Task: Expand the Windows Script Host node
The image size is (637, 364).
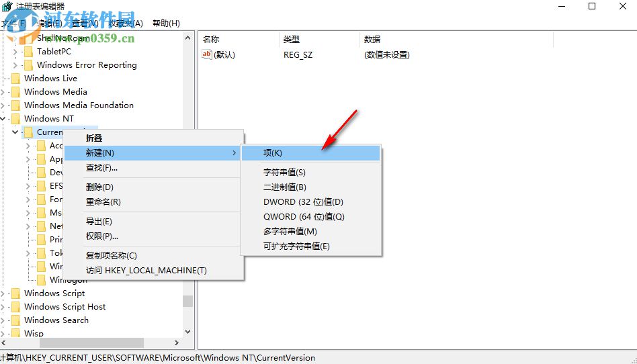Action: coord(3,307)
